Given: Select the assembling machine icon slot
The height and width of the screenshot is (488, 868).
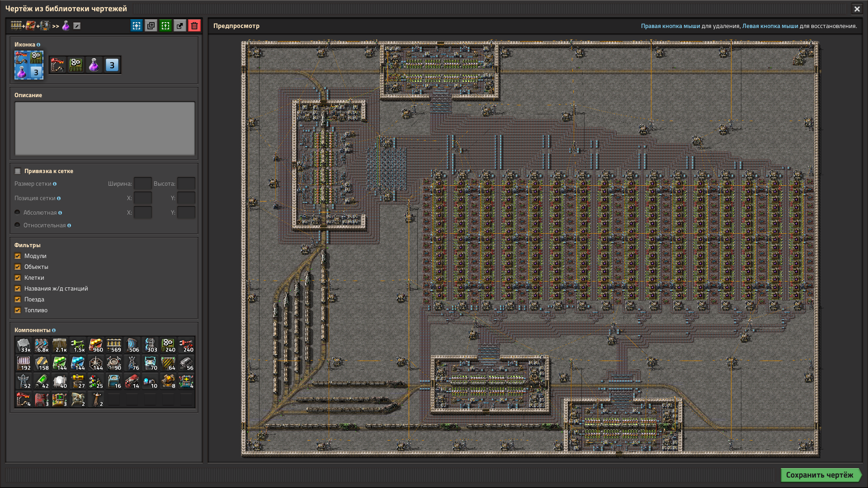Looking at the screenshot, I should pyautogui.click(x=76, y=65).
